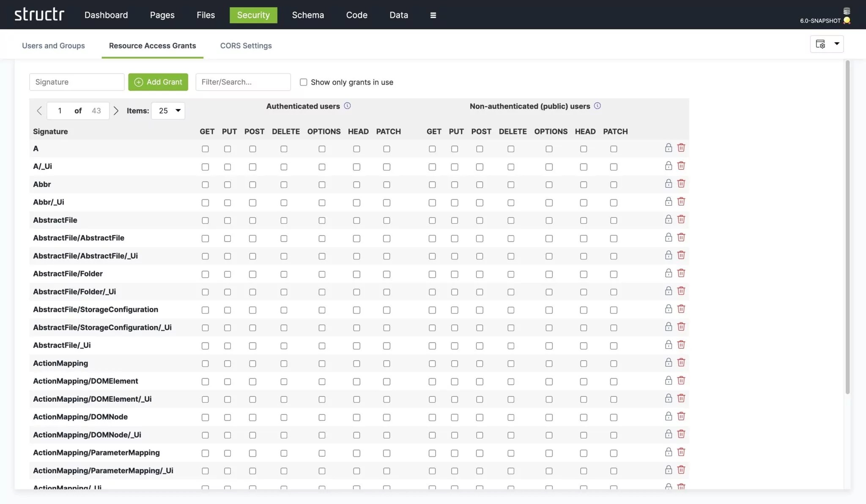Click the Filter/Search input field
This screenshot has width=866, height=504.
click(x=243, y=82)
